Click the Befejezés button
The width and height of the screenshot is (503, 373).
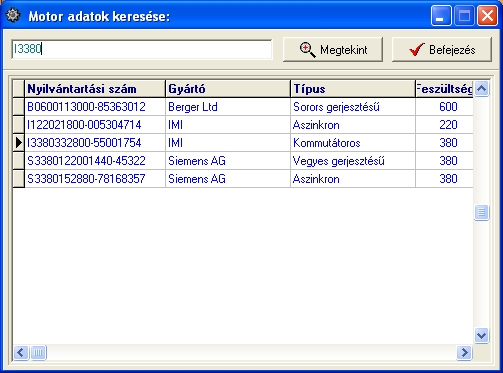click(x=442, y=50)
